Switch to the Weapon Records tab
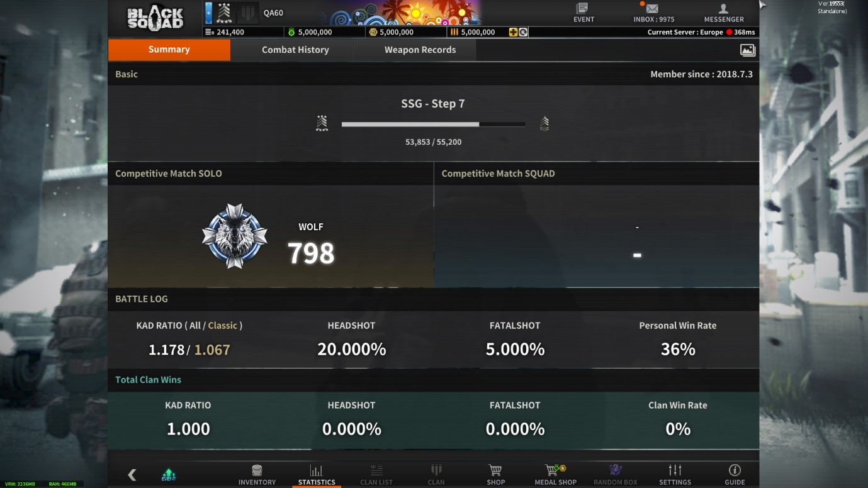 point(420,50)
